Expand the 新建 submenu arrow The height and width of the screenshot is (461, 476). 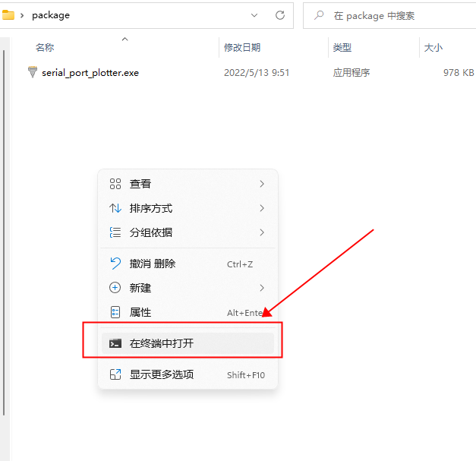[262, 288]
